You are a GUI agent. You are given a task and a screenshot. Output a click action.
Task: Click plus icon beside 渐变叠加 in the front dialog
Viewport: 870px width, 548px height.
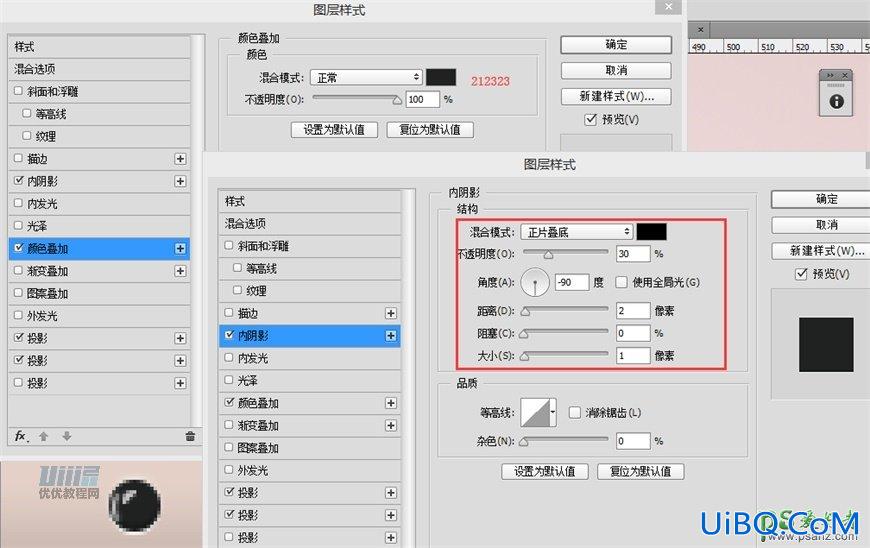click(391, 425)
